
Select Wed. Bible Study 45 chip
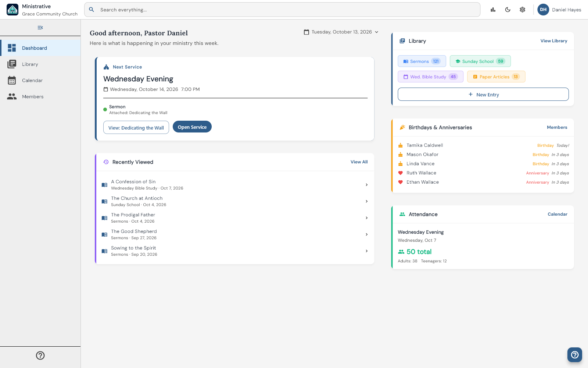click(x=431, y=77)
